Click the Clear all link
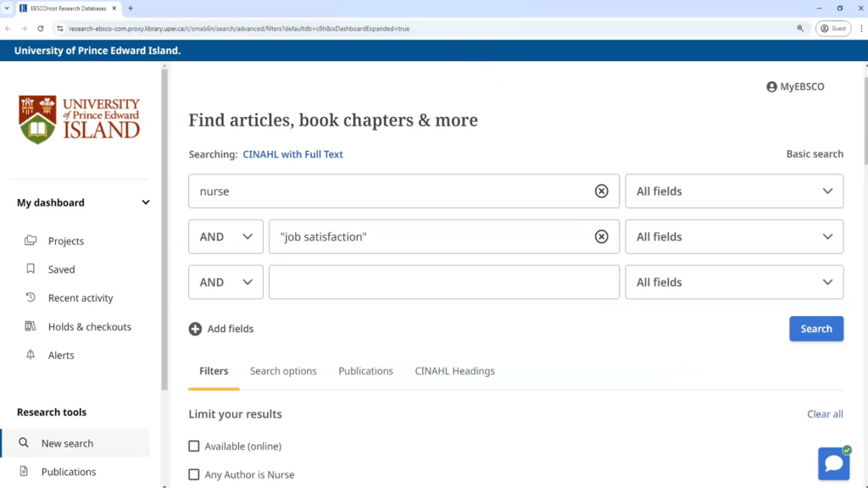Viewport: 868px width, 488px height. tap(825, 414)
